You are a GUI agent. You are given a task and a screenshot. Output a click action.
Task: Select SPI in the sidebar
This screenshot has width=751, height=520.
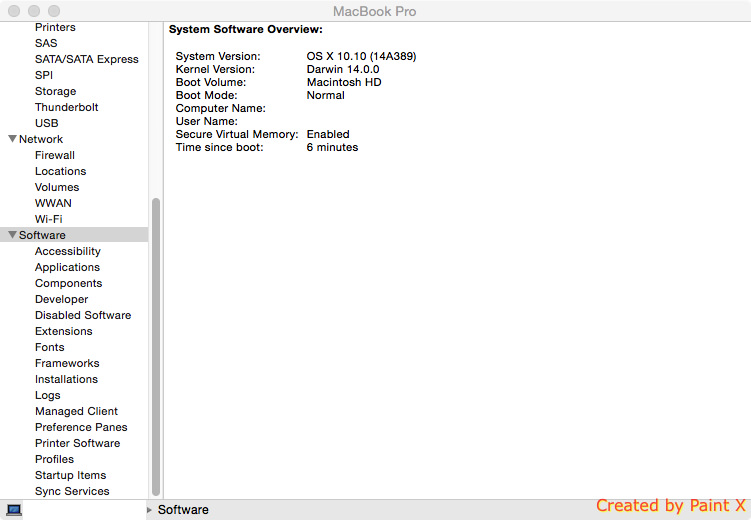tap(44, 75)
